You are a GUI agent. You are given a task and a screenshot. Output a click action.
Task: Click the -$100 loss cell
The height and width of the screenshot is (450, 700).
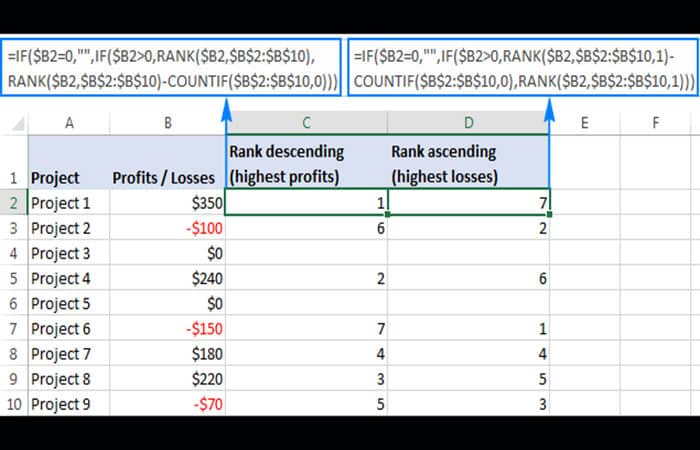pyautogui.click(x=167, y=228)
